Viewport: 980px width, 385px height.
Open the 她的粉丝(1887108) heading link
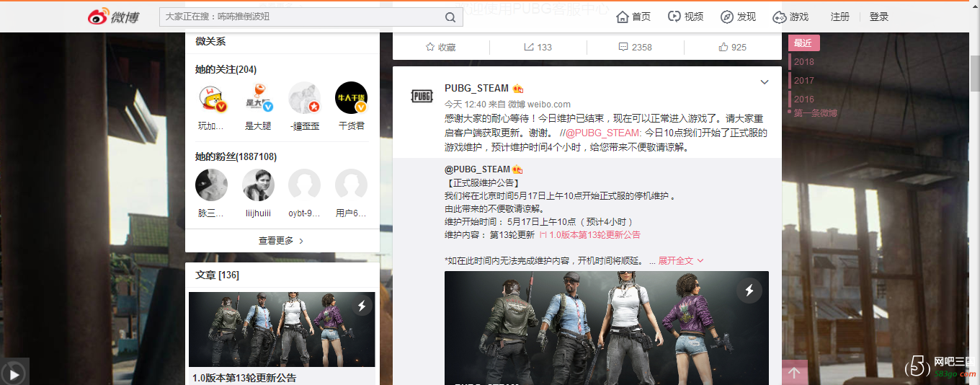click(x=236, y=156)
